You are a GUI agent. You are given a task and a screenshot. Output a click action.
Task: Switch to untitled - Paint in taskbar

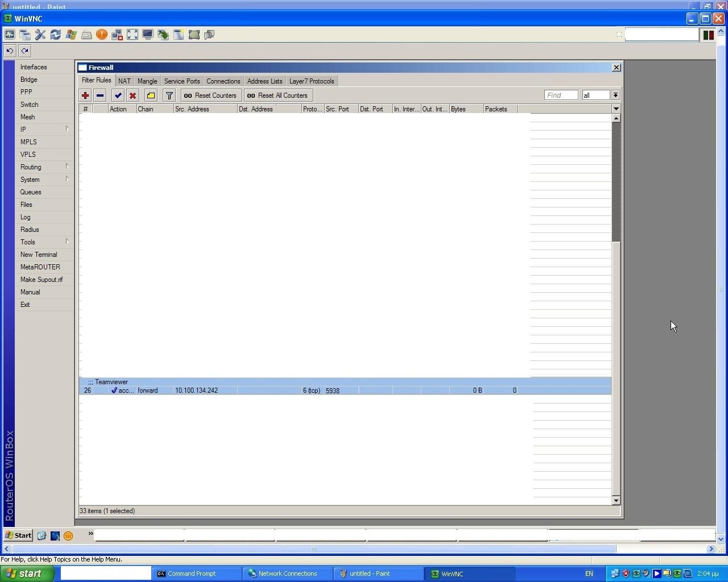(378, 573)
